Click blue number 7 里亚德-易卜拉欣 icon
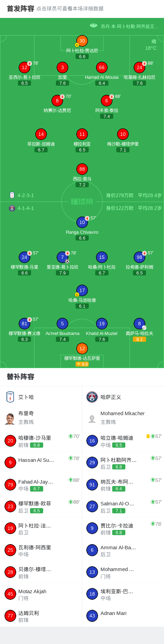 (x=62, y=257)
